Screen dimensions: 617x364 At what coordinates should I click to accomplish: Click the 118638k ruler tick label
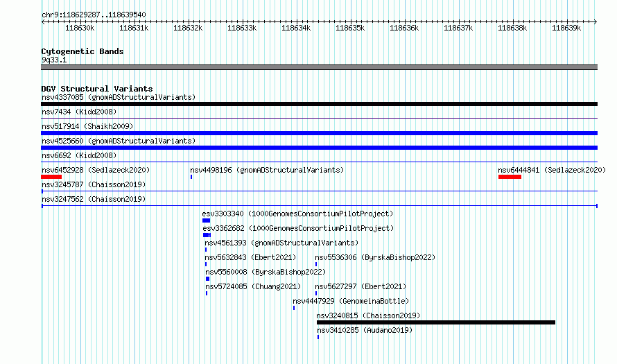click(512, 28)
